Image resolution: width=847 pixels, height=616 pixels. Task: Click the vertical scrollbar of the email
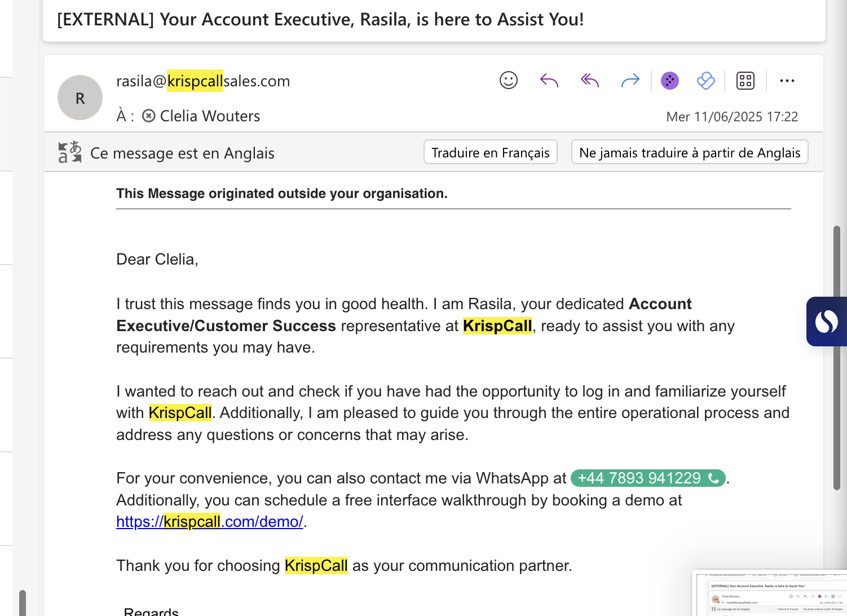(x=837, y=358)
